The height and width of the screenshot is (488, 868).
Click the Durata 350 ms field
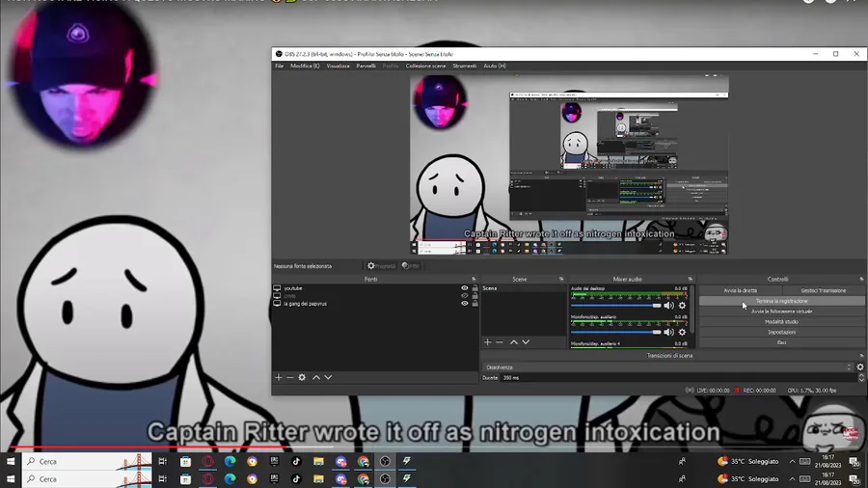pos(678,378)
